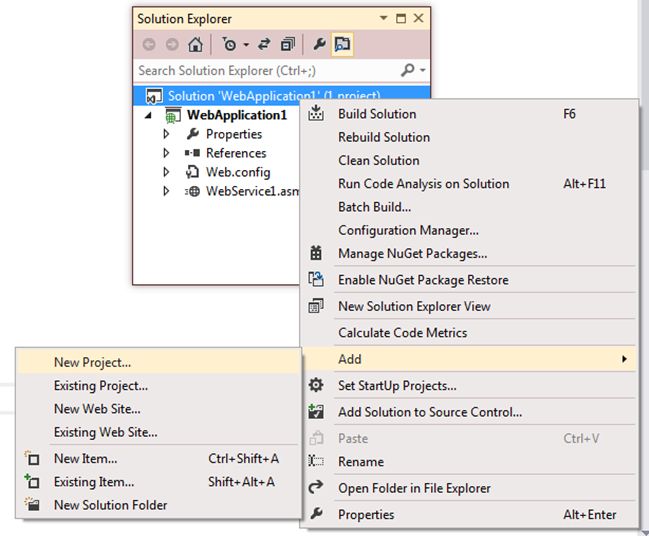Click the New Solution Folder icon
The width and height of the screenshot is (649, 536).
click(32, 504)
